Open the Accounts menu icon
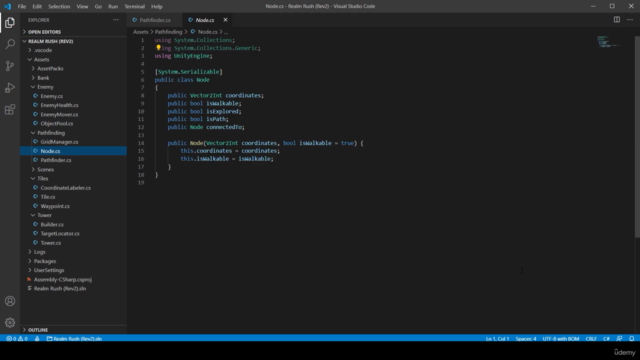This screenshot has width=640, height=360. [x=10, y=301]
